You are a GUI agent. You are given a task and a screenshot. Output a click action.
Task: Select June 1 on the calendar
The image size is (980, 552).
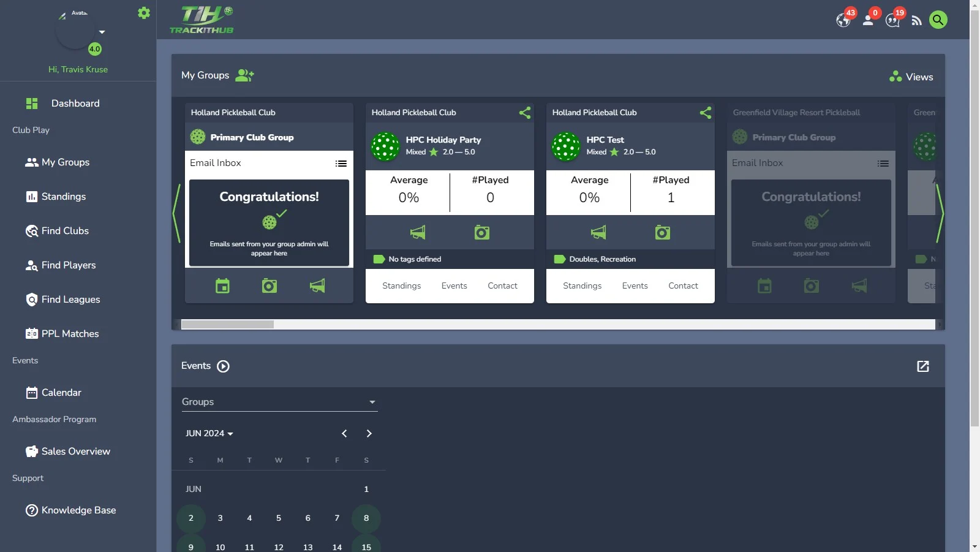[366, 489]
